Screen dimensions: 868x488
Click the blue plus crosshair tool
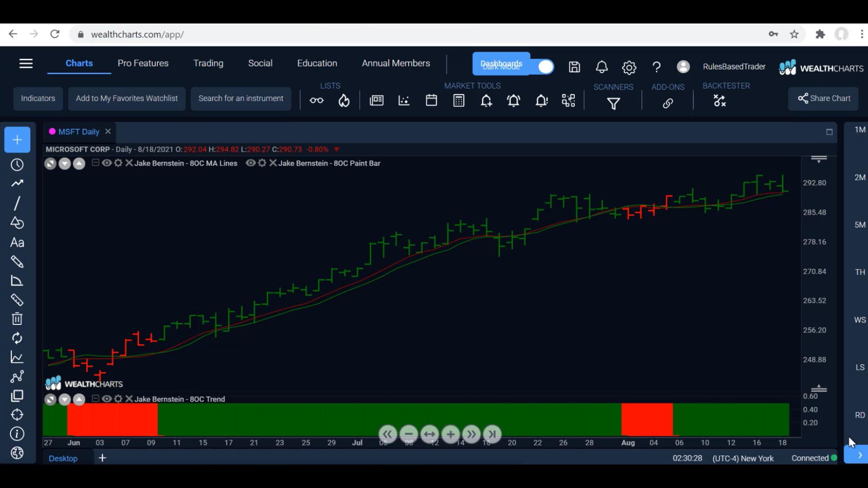coord(17,140)
